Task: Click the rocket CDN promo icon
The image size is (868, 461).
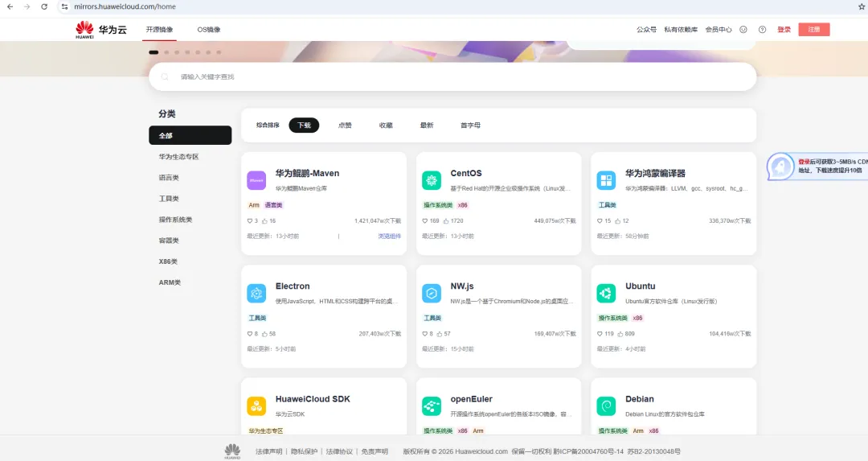Action: [x=780, y=167]
